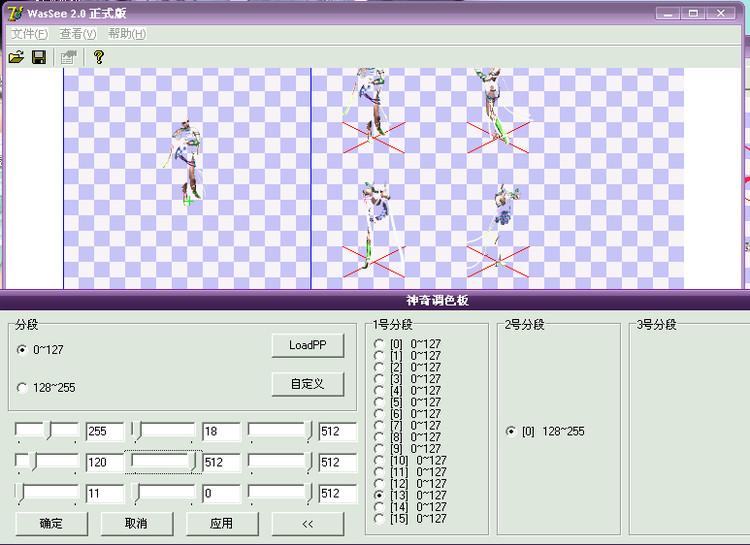
Task: Select segment [13] 0~127 radio
Action: pyautogui.click(x=379, y=495)
